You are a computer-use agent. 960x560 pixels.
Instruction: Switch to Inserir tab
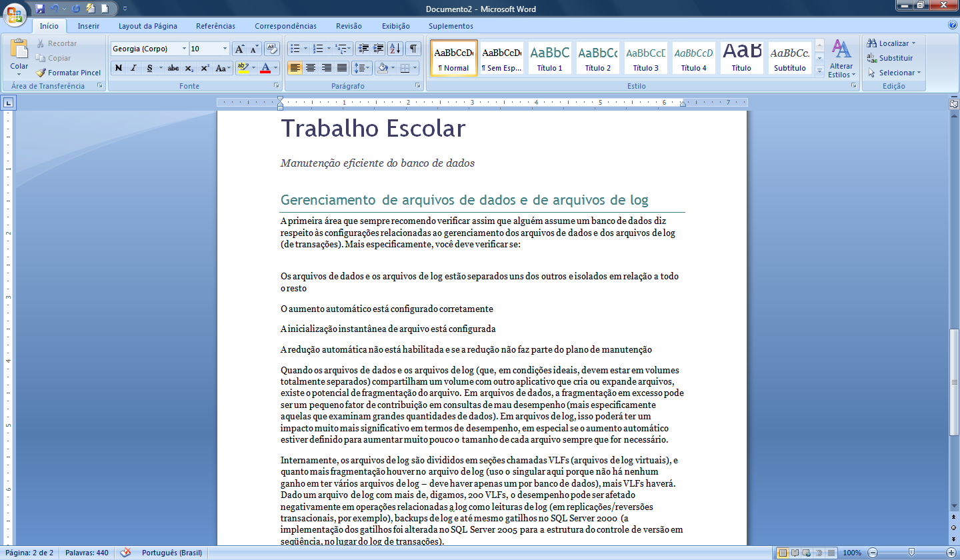click(89, 26)
